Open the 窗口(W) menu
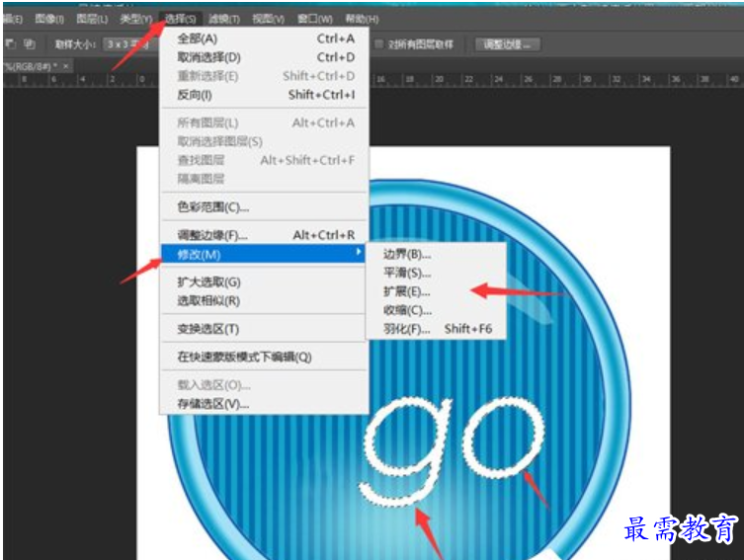This screenshot has width=744, height=560. [x=314, y=19]
